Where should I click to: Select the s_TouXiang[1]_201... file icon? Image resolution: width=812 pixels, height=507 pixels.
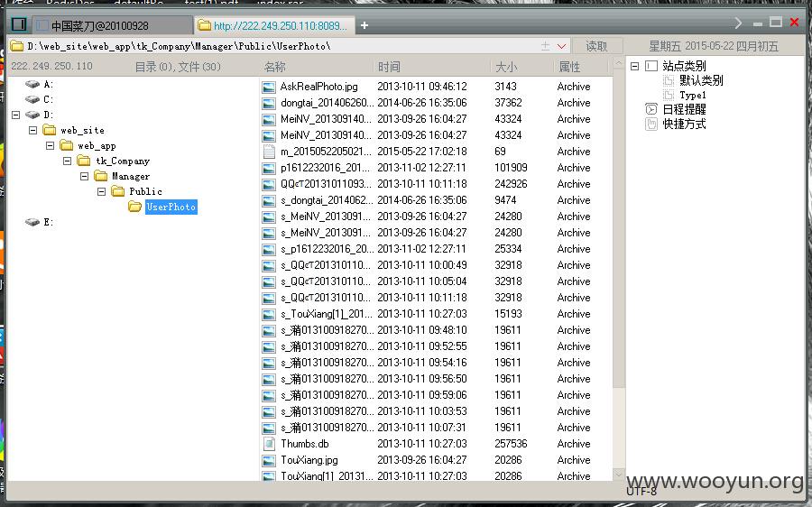point(269,314)
